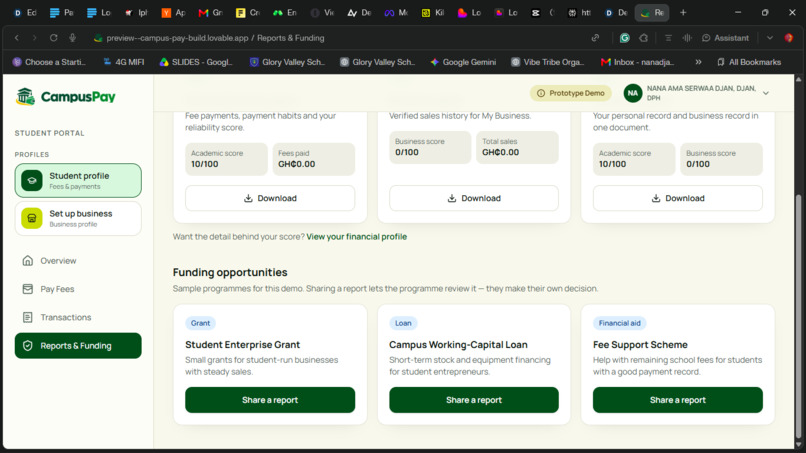Open the Choose a Starti bookmark
The width and height of the screenshot is (806, 453).
pyautogui.click(x=49, y=62)
